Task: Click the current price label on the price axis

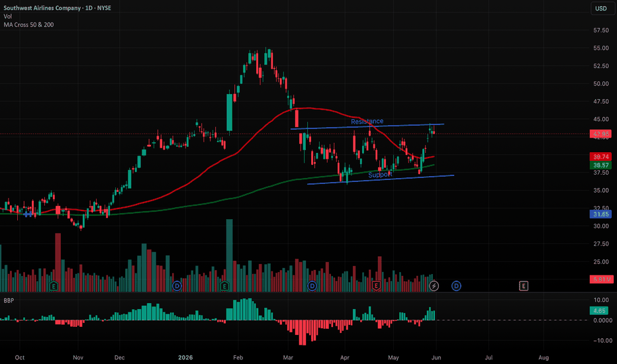Action: pyautogui.click(x=600, y=134)
